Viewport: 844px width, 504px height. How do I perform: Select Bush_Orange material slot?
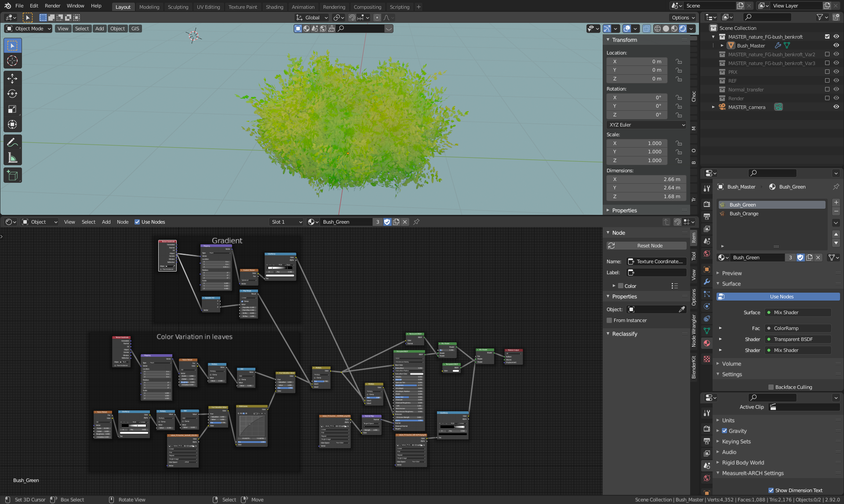744,214
